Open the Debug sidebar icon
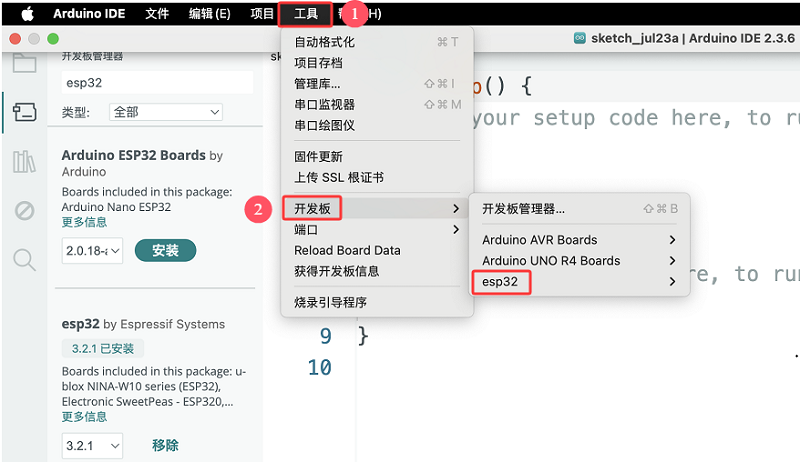Viewport: 800px width, 462px height. point(24,210)
